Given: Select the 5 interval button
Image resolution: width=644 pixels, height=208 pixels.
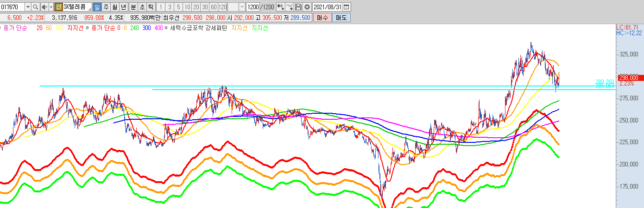Looking at the screenshot, I should pos(178,7).
